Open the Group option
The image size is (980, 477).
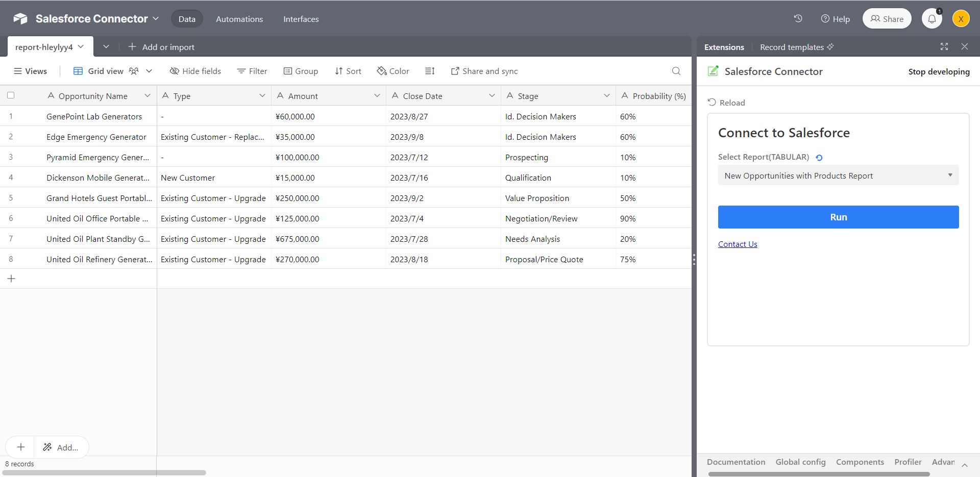(x=301, y=71)
